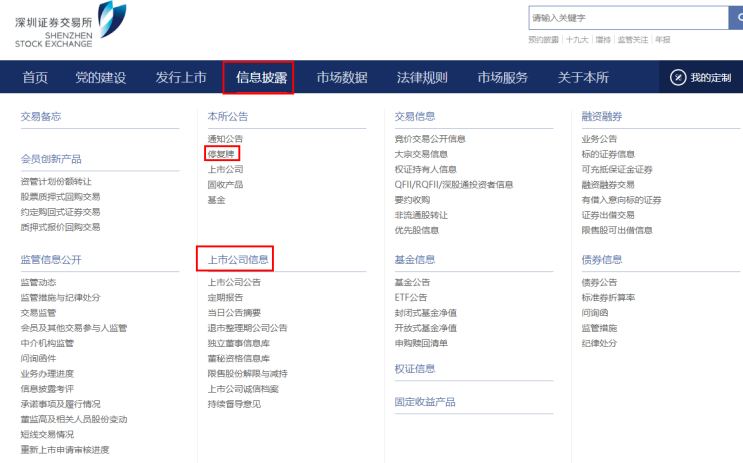Open the 监管信息公开 section heading
This screenshot has width=743, height=463.
[x=51, y=260]
